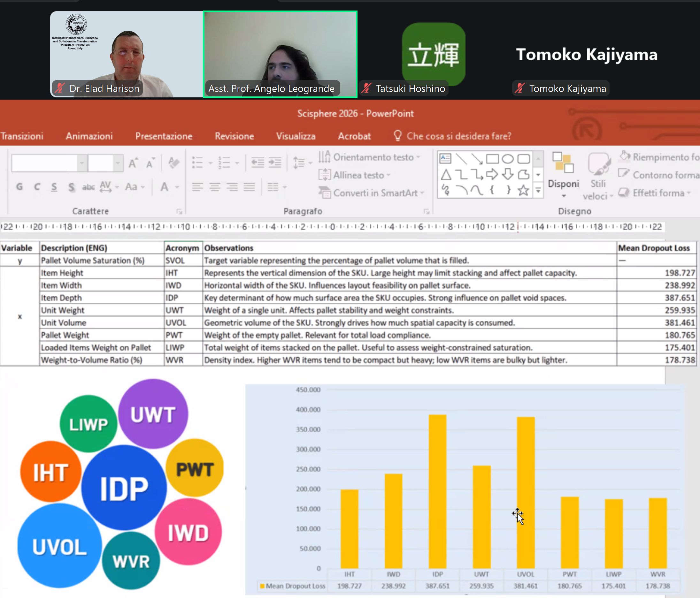Viewport: 700px width, 598px height.
Task: Select the oval shape in shapes gallery
Action: (507, 159)
